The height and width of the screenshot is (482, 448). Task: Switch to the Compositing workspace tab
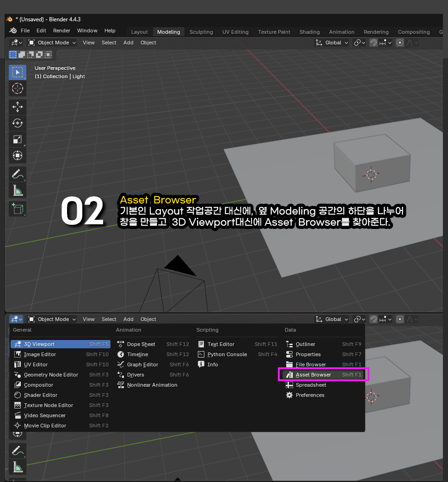coord(414,32)
